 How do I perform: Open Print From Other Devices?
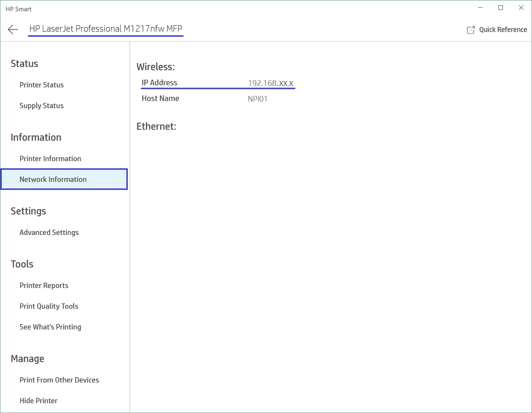point(59,380)
